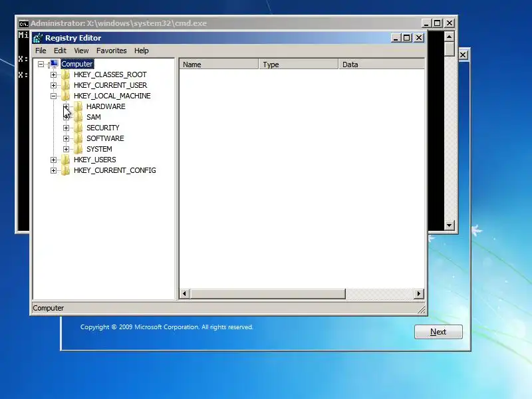
Task: Close the Registry Editor window
Action: [419, 38]
